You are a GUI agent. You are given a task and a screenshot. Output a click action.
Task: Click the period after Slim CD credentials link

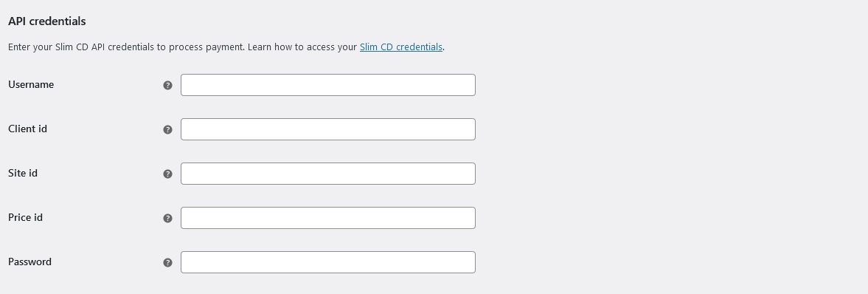pos(443,47)
